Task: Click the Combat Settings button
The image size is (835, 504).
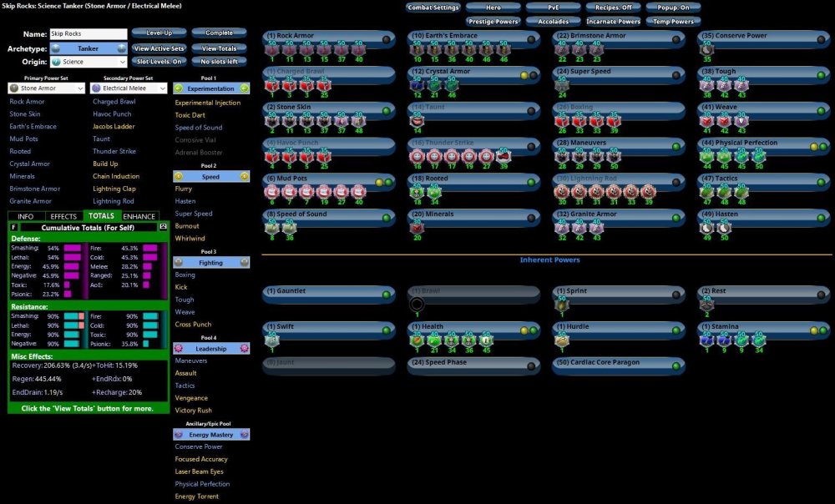Action: pos(434,8)
